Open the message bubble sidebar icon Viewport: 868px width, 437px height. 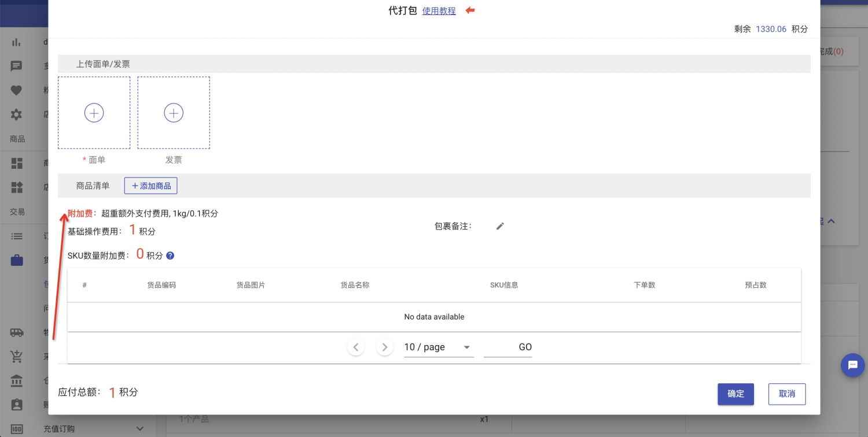(16, 66)
